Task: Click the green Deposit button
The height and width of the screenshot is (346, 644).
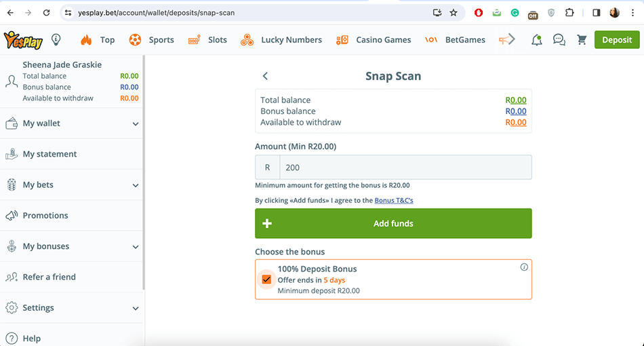Action: click(616, 40)
